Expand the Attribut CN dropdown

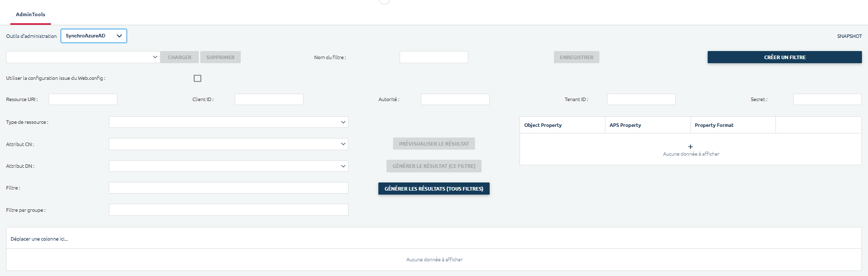coord(228,144)
